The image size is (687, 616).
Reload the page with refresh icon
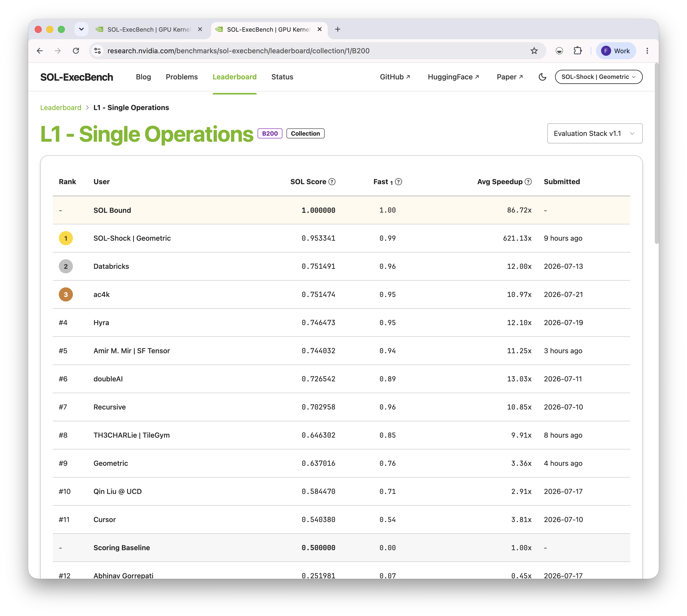pos(76,51)
